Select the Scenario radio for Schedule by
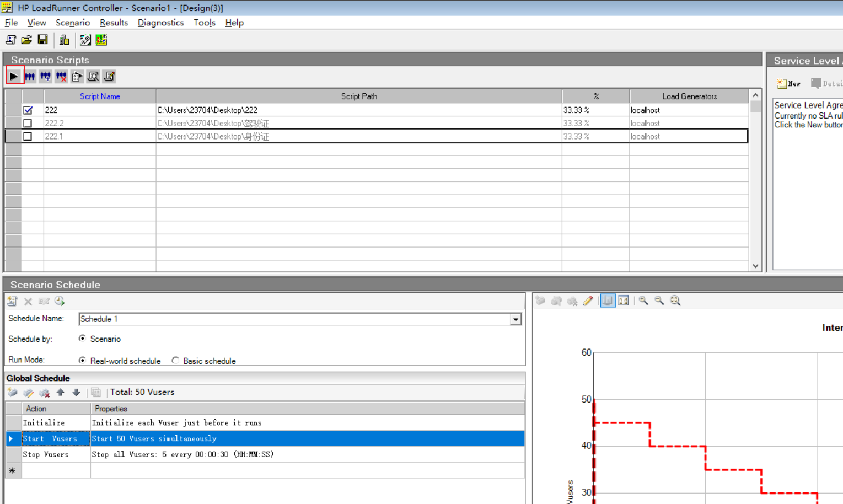 (x=82, y=339)
